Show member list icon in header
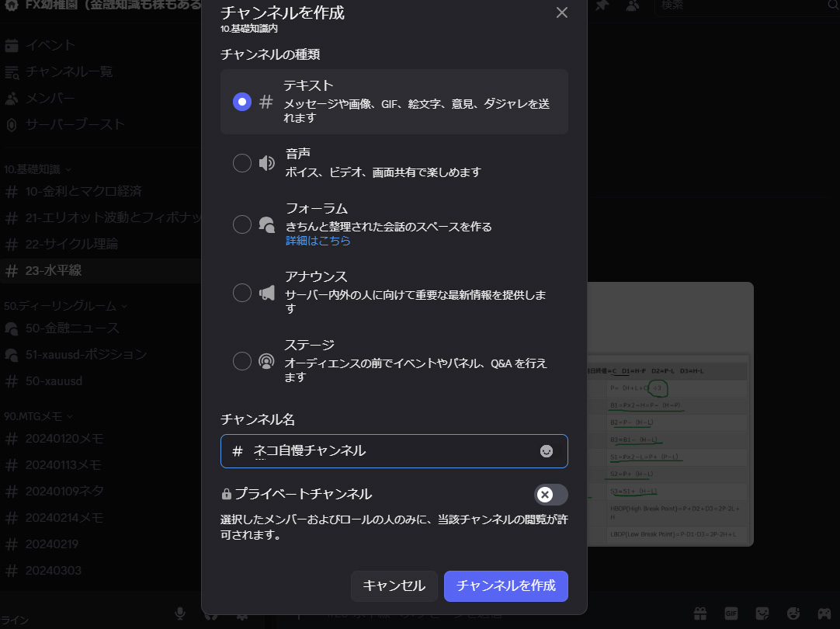 pos(633,5)
